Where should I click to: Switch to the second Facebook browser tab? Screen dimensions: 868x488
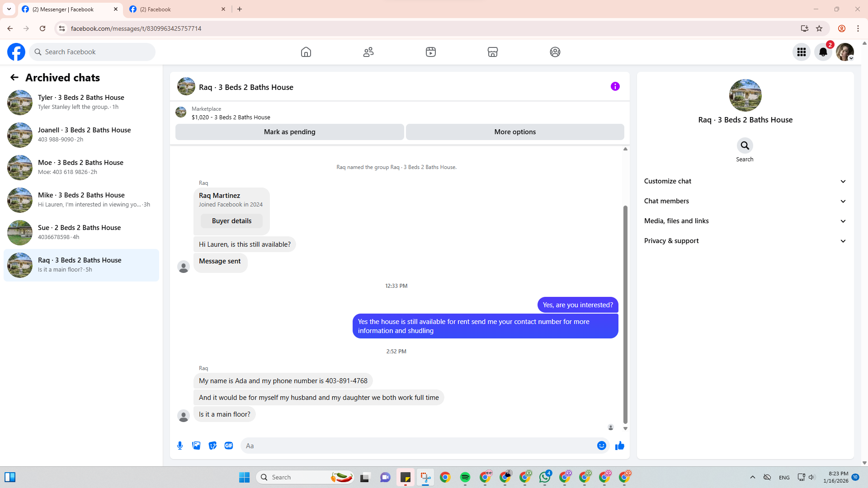point(176,9)
